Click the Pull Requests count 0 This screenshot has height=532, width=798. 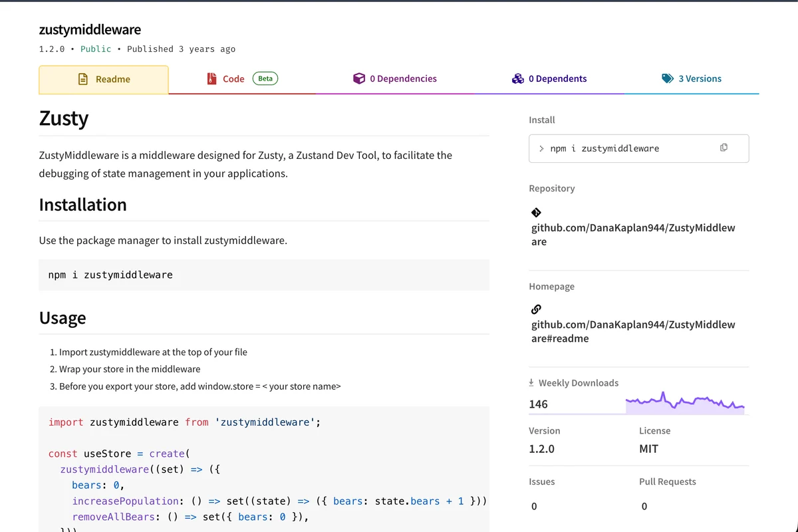click(644, 507)
